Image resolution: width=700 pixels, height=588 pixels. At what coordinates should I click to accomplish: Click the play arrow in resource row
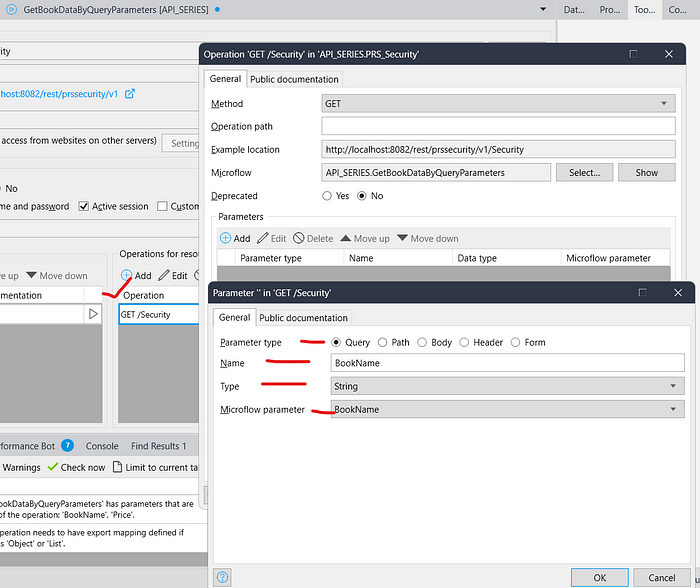point(94,314)
